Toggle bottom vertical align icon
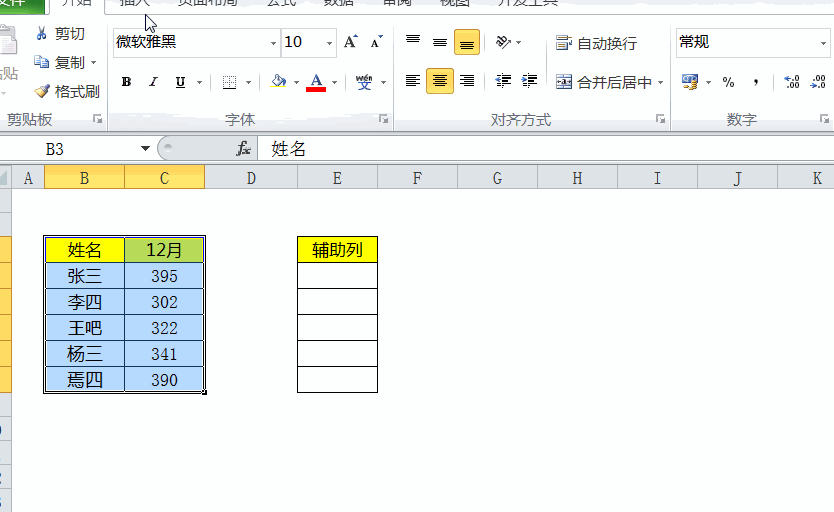This screenshot has height=512, width=834. [x=467, y=42]
